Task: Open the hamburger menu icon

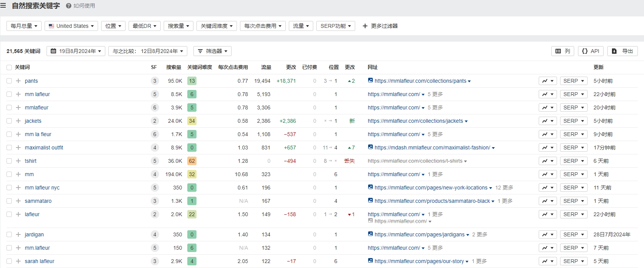Action: coord(3,6)
